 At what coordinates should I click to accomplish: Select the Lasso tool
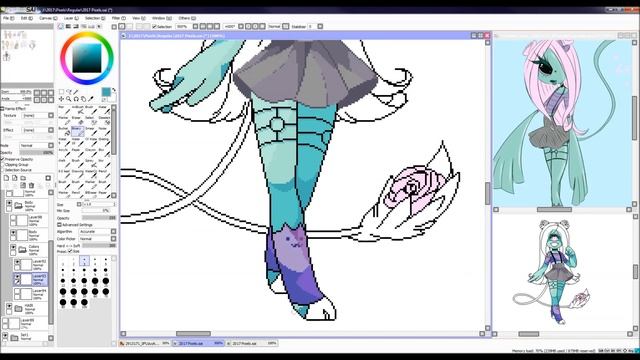coord(69,92)
